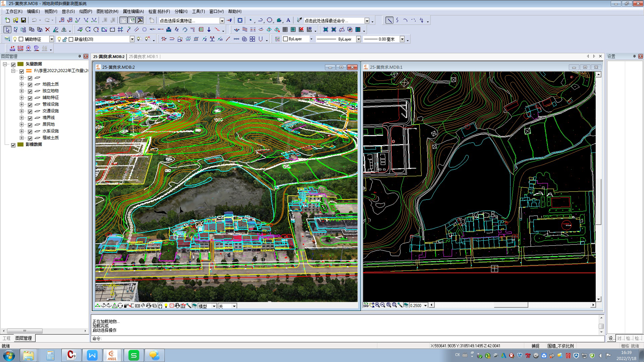Click the layer stack icon beside 辅助特征
The height and width of the screenshot is (362, 644).
[x=7, y=39]
